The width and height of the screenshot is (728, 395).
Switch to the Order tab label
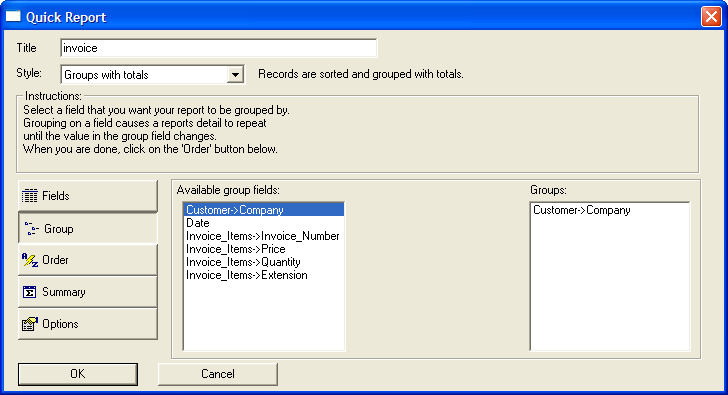tap(55, 260)
